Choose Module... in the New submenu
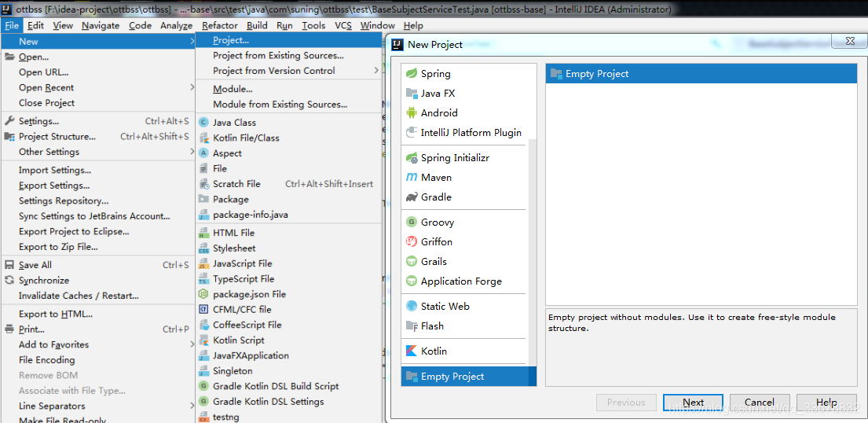This screenshot has height=423, width=868. click(288, 89)
